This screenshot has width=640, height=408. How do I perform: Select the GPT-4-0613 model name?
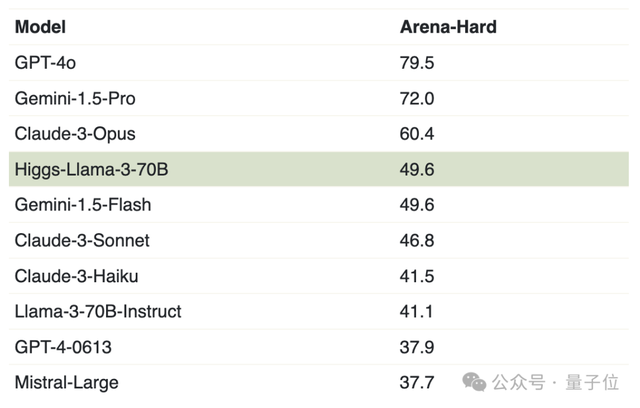coord(63,347)
